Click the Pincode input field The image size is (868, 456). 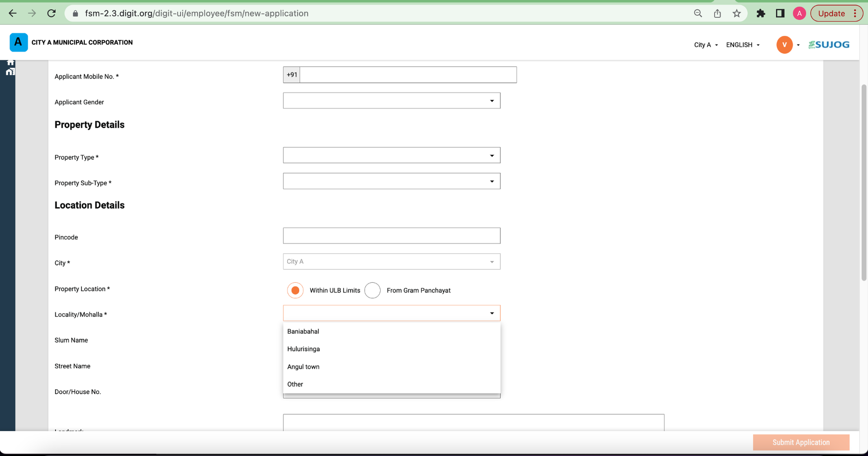pyautogui.click(x=391, y=236)
